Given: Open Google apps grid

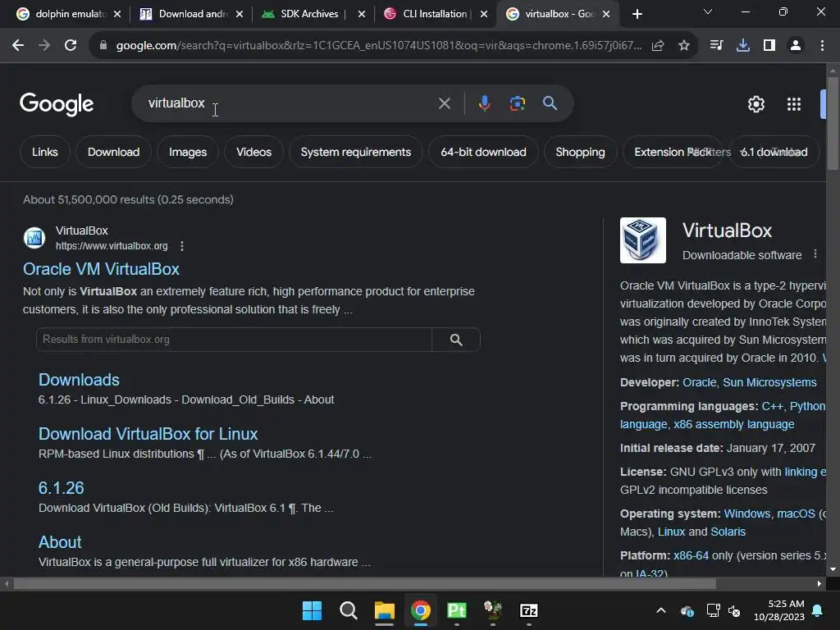Looking at the screenshot, I should point(794,104).
